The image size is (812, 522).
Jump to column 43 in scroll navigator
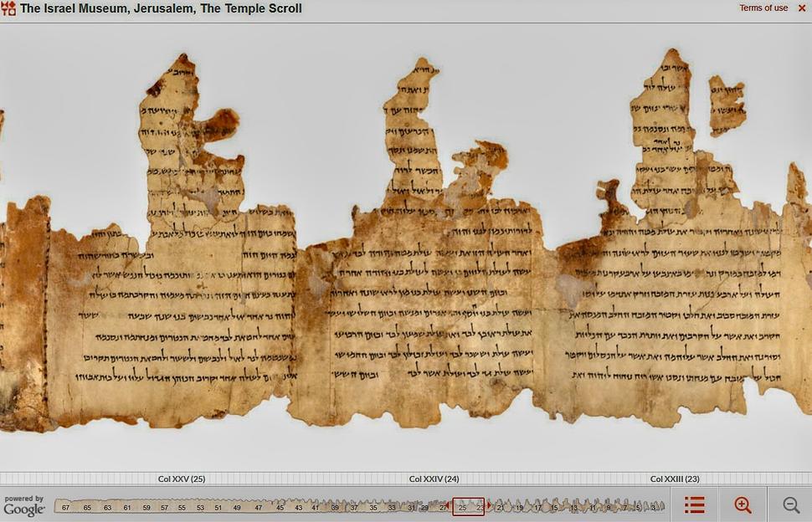coord(298,508)
